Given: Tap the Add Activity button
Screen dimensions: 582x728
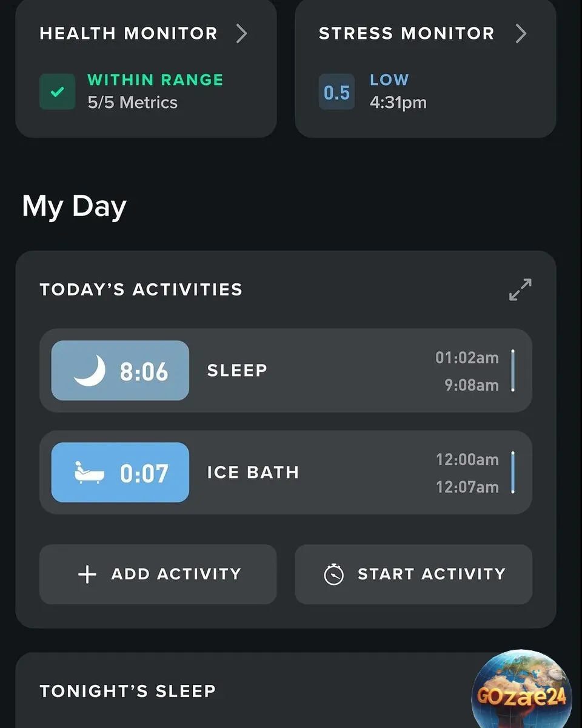Looking at the screenshot, I should (158, 574).
